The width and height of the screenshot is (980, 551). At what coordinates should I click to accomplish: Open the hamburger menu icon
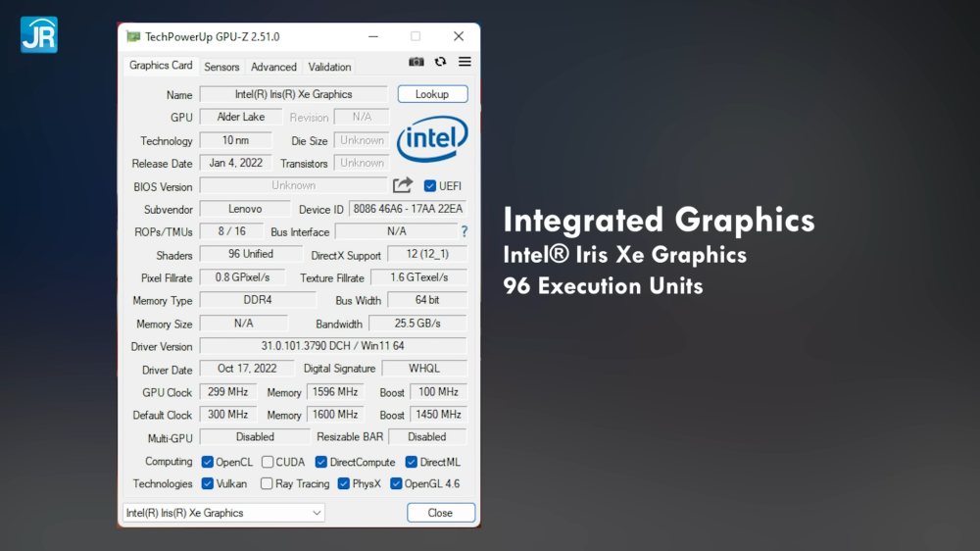[465, 62]
